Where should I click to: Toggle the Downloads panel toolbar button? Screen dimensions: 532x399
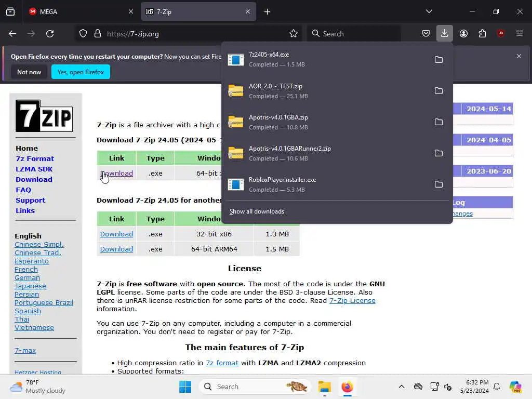click(445, 34)
